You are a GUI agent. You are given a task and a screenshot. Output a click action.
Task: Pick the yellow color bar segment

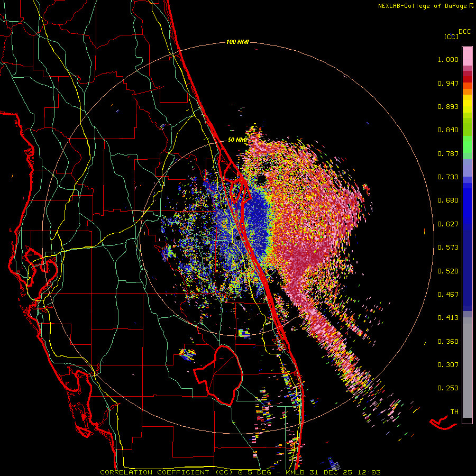tap(467, 104)
